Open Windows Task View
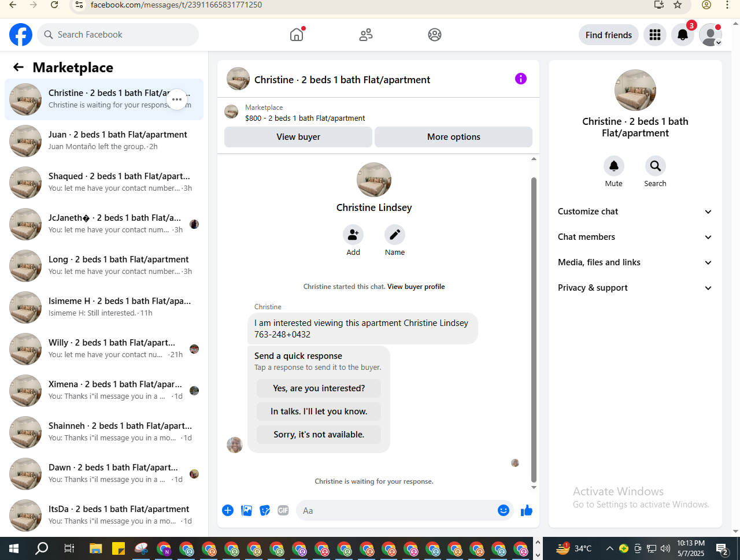Image resolution: width=740 pixels, height=560 pixels. pyautogui.click(x=69, y=548)
